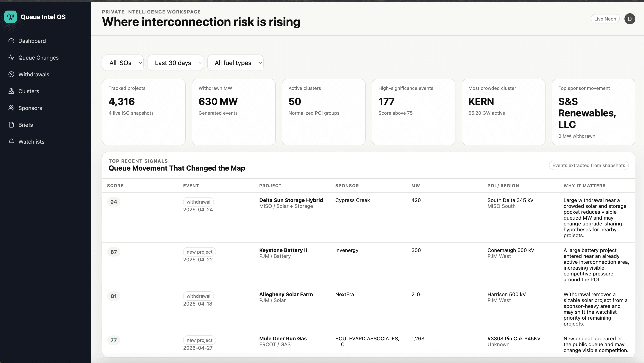Viewport: 644px width, 363px height.
Task: Click the score badge 94
Action: point(114,202)
